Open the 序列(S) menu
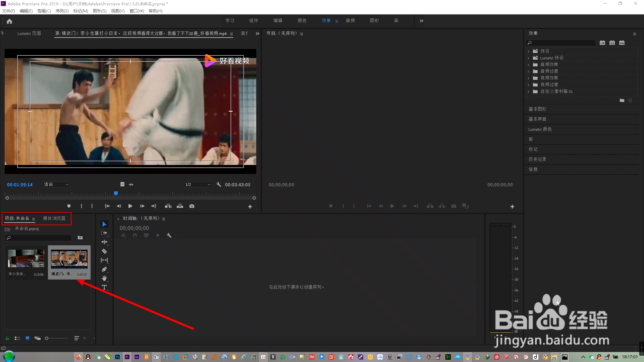The width and height of the screenshot is (644, 362). tap(62, 11)
